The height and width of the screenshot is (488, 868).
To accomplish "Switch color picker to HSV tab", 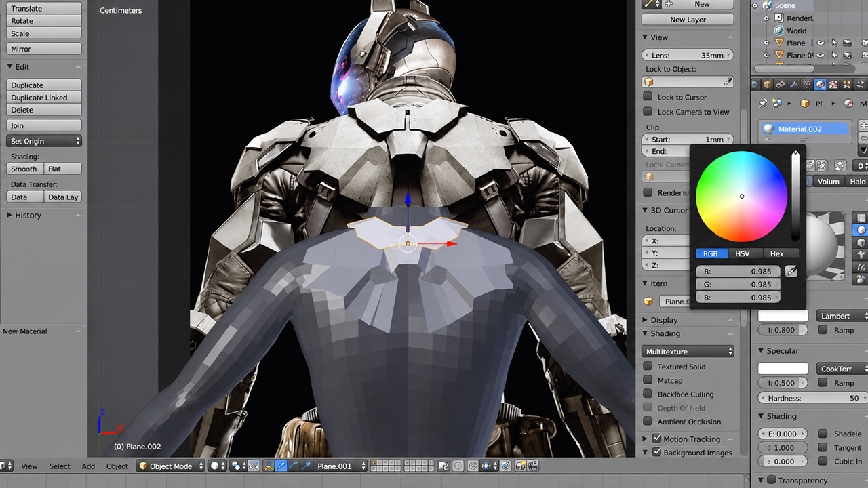I will click(743, 253).
